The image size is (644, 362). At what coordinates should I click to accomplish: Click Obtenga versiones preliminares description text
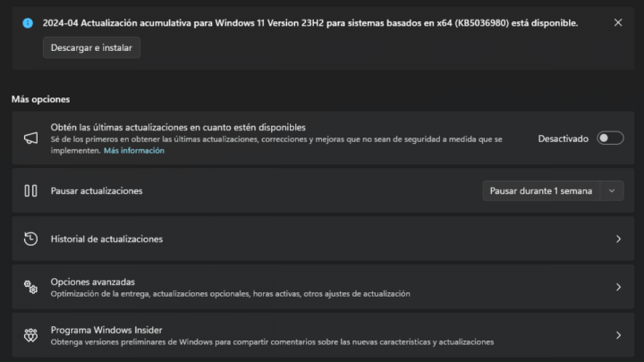[x=272, y=341]
